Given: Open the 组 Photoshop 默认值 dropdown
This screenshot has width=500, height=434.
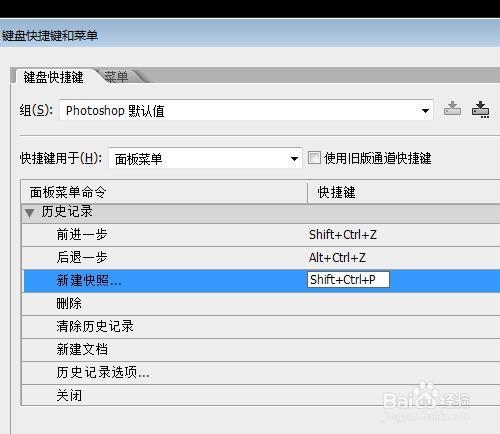Looking at the screenshot, I should point(246,110).
